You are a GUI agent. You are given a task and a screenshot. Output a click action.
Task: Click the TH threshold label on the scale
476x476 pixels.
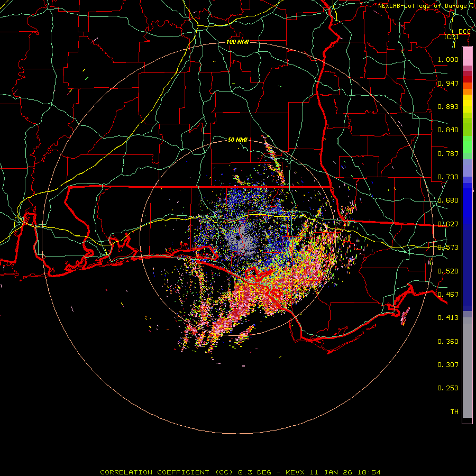tap(454, 412)
